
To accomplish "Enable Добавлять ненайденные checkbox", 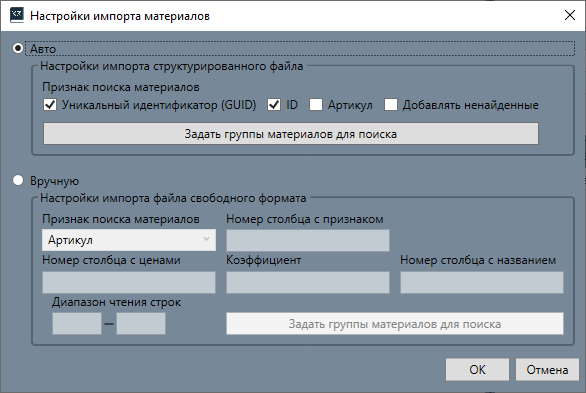I will [391, 105].
